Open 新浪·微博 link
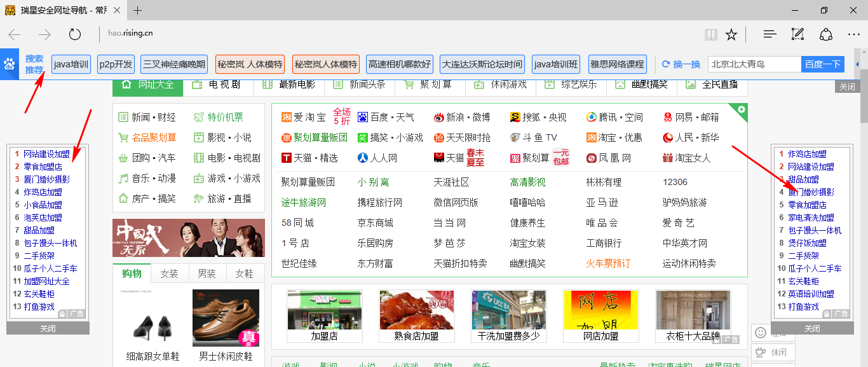 (x=462, y=117)
